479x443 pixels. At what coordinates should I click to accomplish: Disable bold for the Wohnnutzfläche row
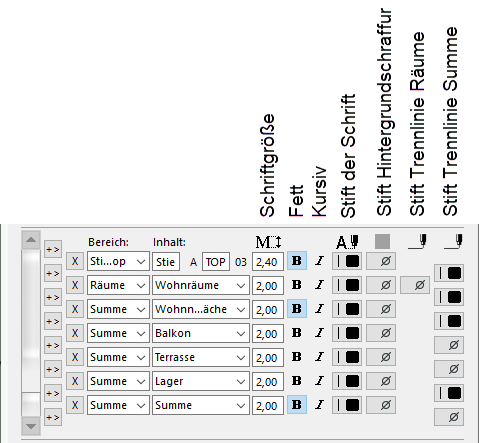coord(297,309)
